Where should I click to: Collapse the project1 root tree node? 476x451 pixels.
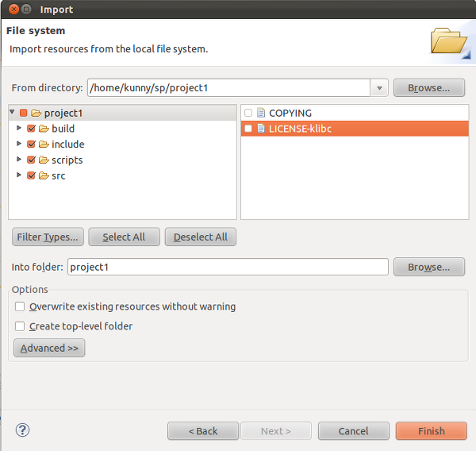[x=12, y=112]
